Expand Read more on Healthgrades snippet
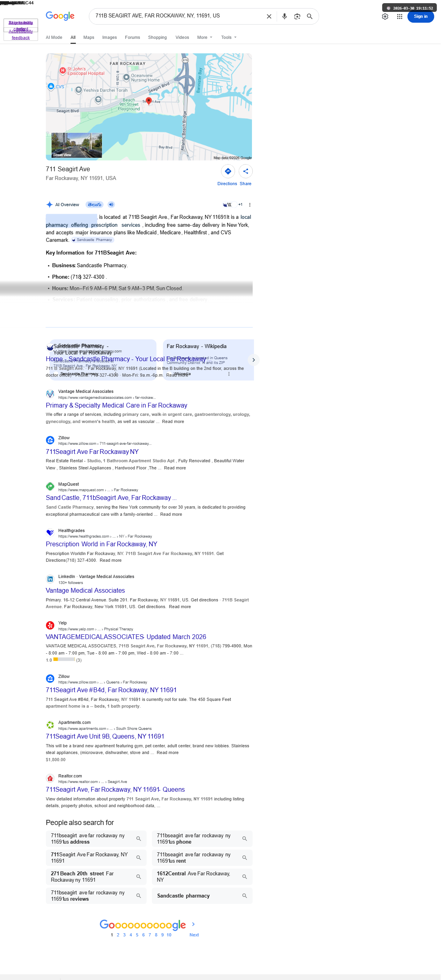This screenshot has width=446, height=980. pyautogui.click(x=111, y=560)
